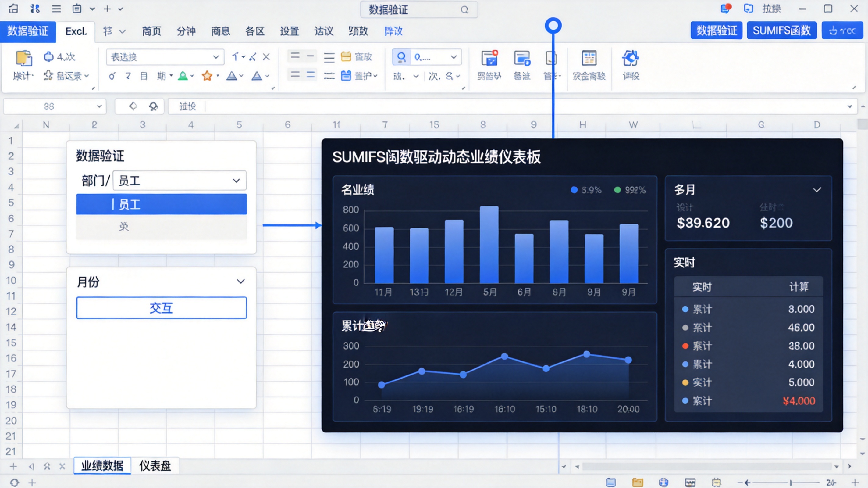868x488 pixels.
Task: Click the SUMIFS函数 button top right
Action: click(x=782, y=30)
